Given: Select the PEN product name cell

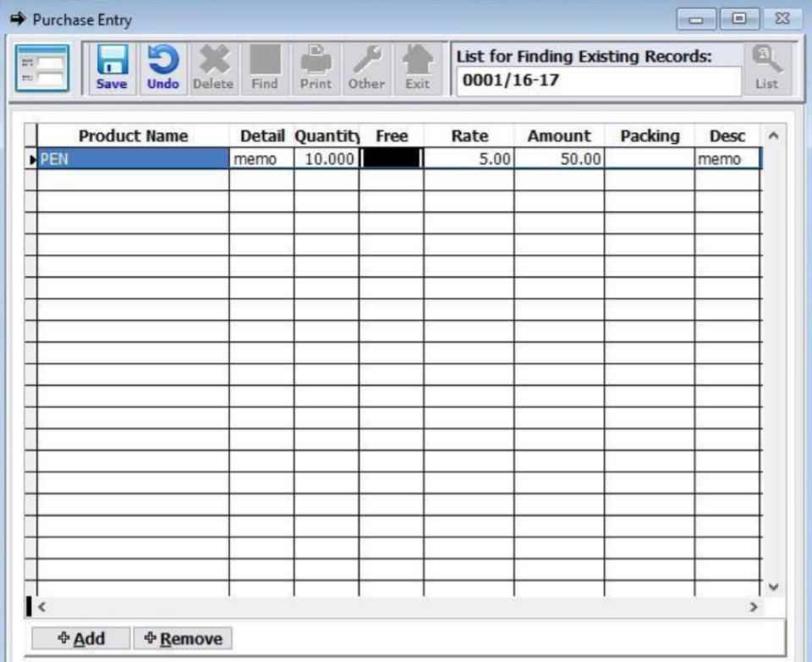Looking at the screenshot, I should pyautogui.click(x=133, y=158).
